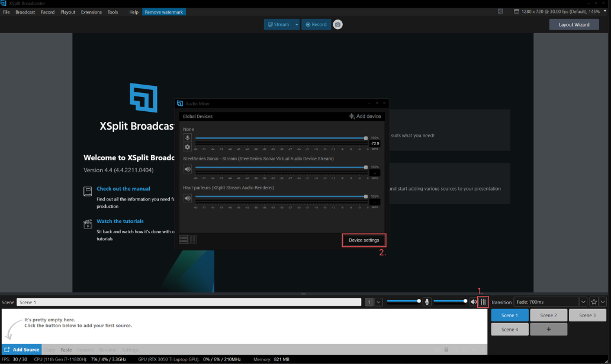Mute the None microphone device in Audio Mixer
Image resolution: width=611 pixels, height=364 pixels.
pos(188,138)
